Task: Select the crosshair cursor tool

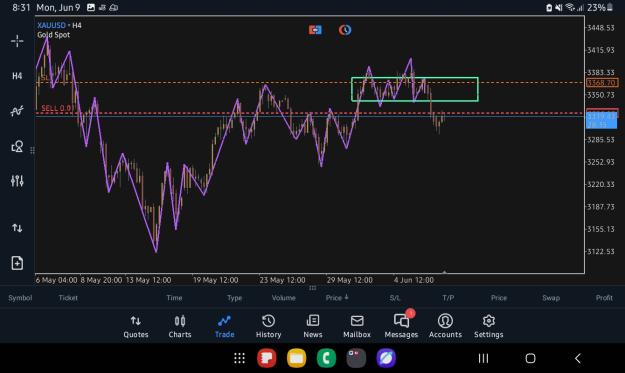Action: click(17, 41)
